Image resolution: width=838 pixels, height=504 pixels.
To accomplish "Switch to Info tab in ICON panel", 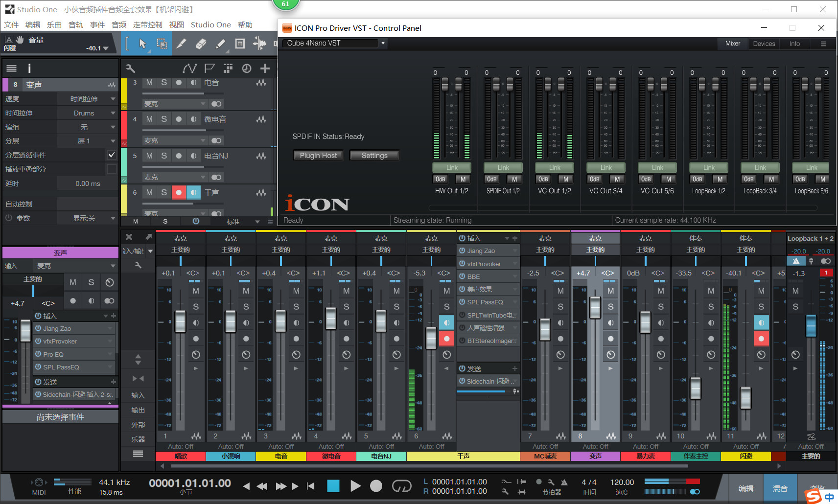I will 794,44.
